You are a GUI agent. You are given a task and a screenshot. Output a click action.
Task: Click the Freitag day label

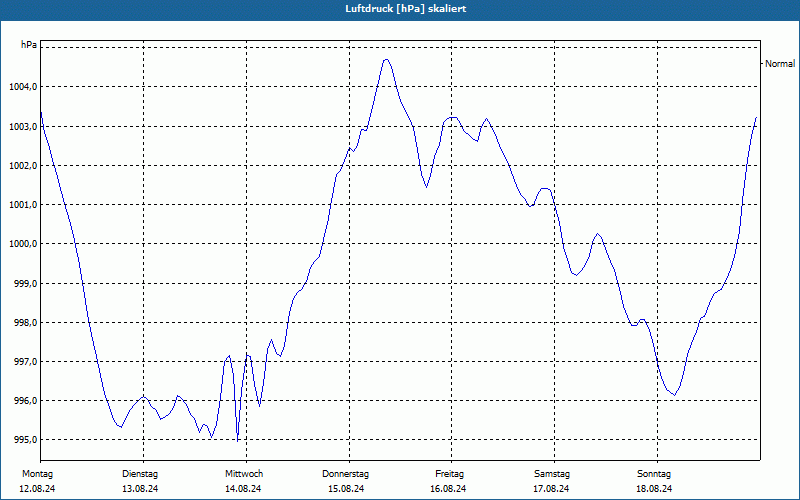tap(449, 474)
